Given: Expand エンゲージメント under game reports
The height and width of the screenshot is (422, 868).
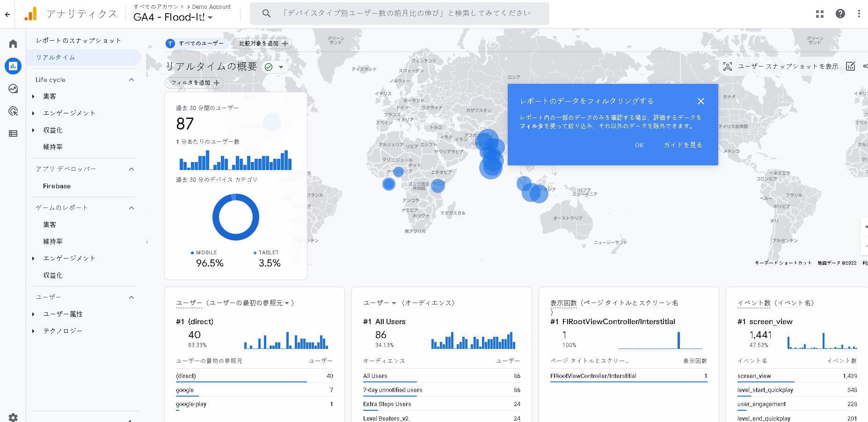Looking at the screenshot, I should [33, 259].
